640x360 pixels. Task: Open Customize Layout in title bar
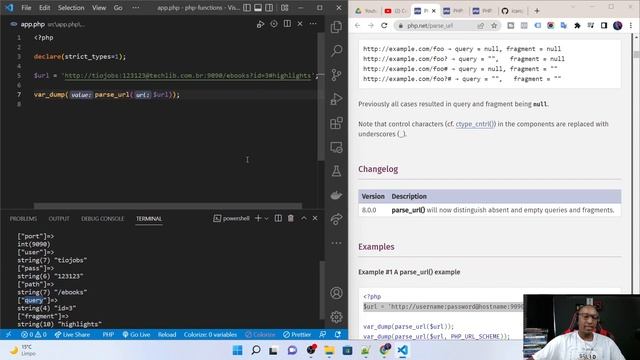pyautogui.click(x=284, y=8)
